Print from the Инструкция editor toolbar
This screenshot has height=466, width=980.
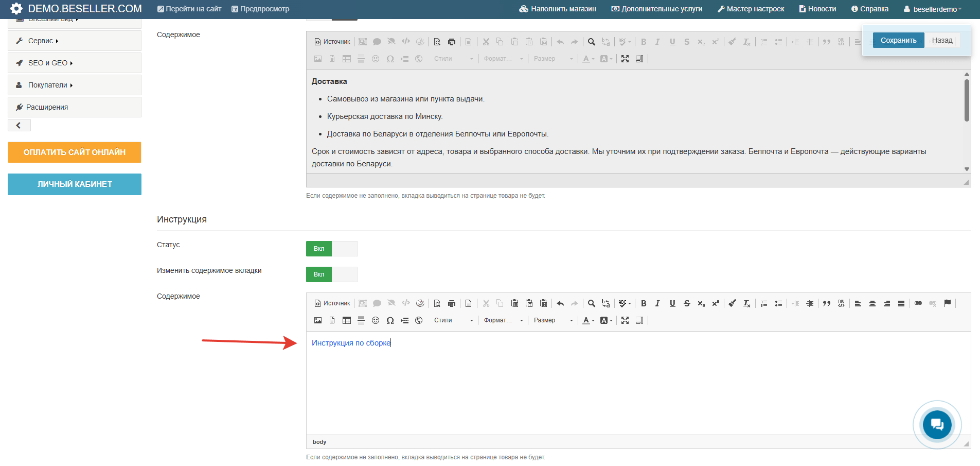[452, 303]
